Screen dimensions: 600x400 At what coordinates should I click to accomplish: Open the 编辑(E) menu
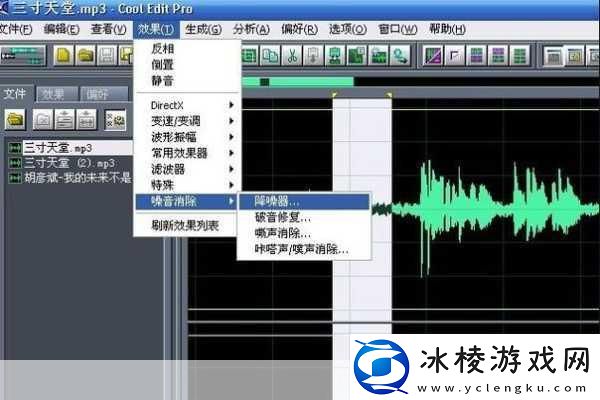[62, 29]
